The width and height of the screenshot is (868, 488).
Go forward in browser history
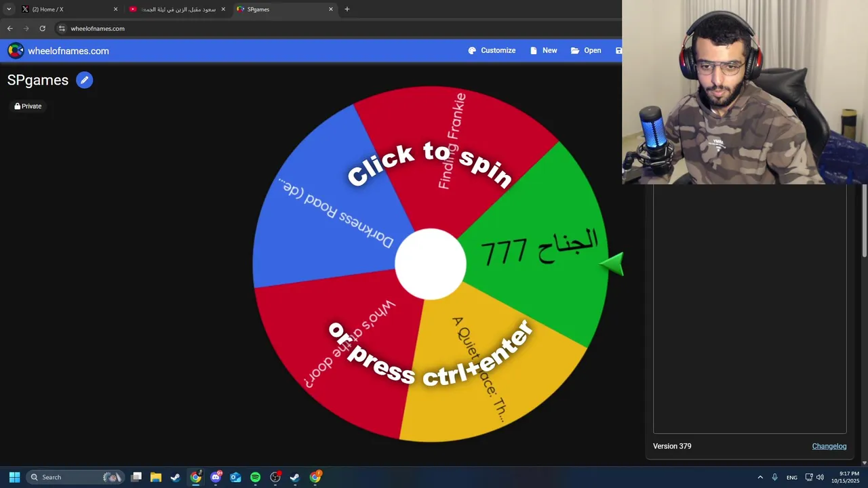pyautogui.click(x=26, y=28)
